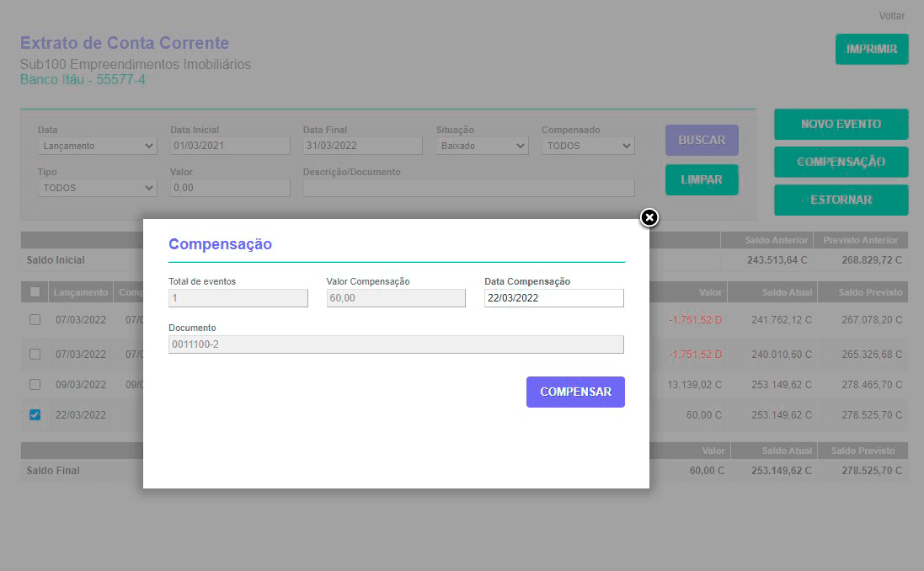
Task: Expand the Situação dropdown
Action: click(482, 146)
